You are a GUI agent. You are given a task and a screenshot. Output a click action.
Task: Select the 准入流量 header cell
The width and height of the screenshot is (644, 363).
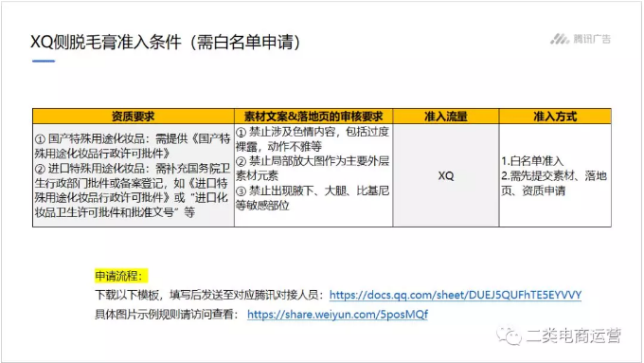pyautogui.click(x=446, y=117)
